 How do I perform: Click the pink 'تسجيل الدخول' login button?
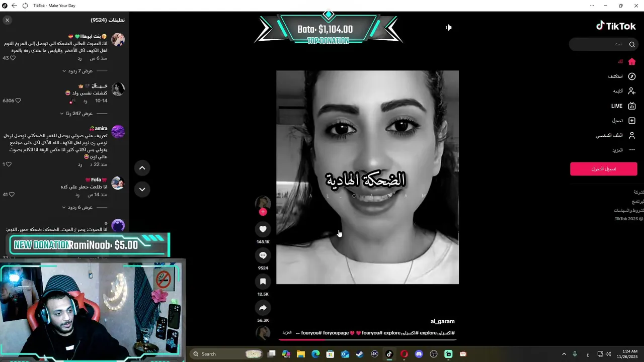pyautogui.click(x=603, y=169)
